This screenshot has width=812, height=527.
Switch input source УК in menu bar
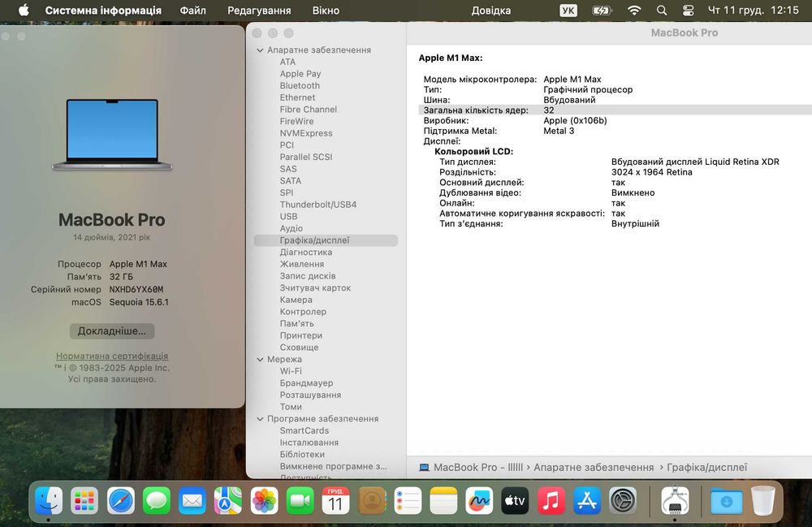click(568, 11)
